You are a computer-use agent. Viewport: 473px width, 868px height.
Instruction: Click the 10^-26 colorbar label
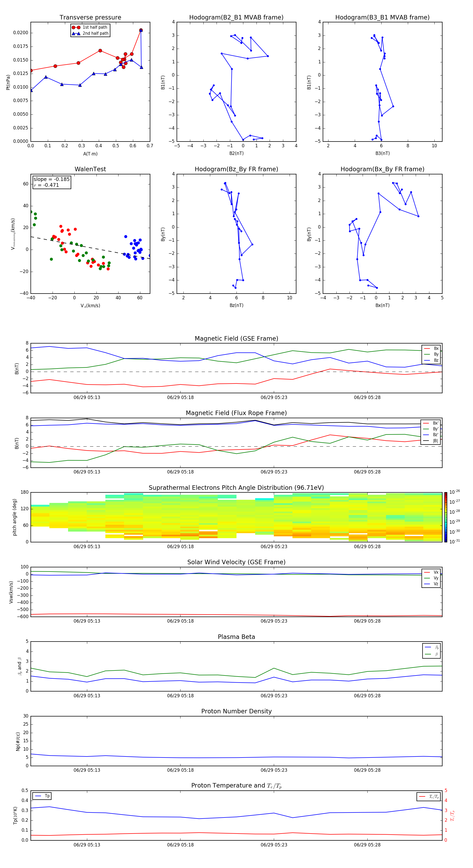[455, 492]
